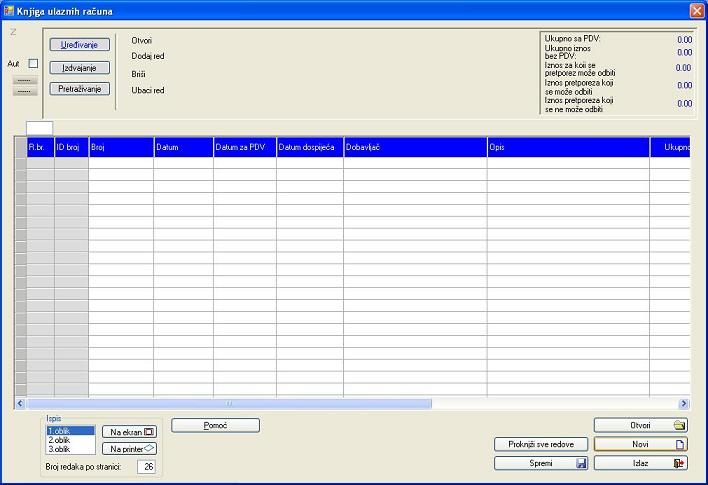The height and width of the screenshot is (485, 708).
Task: Select 2.oblik in the Ispis list
Action: click(x=70, y=440)
